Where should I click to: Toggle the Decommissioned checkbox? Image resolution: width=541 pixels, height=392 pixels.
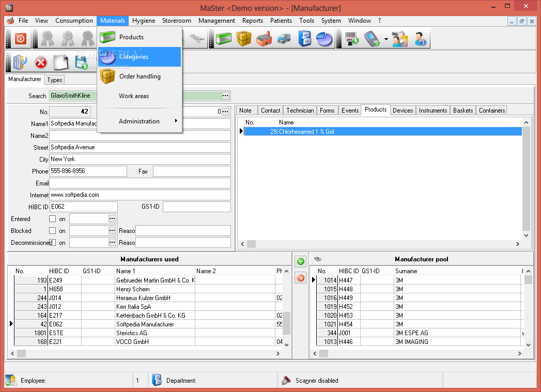[x=52, y=242]
